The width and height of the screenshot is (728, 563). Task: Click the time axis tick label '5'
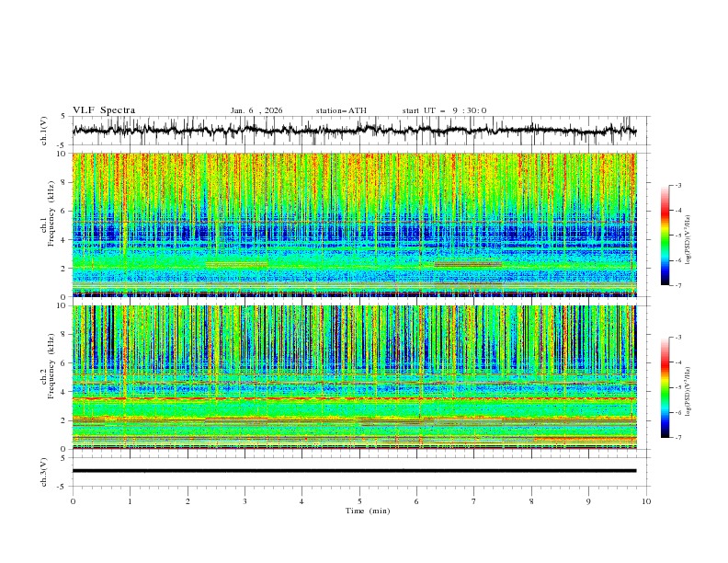coord(359,501)
